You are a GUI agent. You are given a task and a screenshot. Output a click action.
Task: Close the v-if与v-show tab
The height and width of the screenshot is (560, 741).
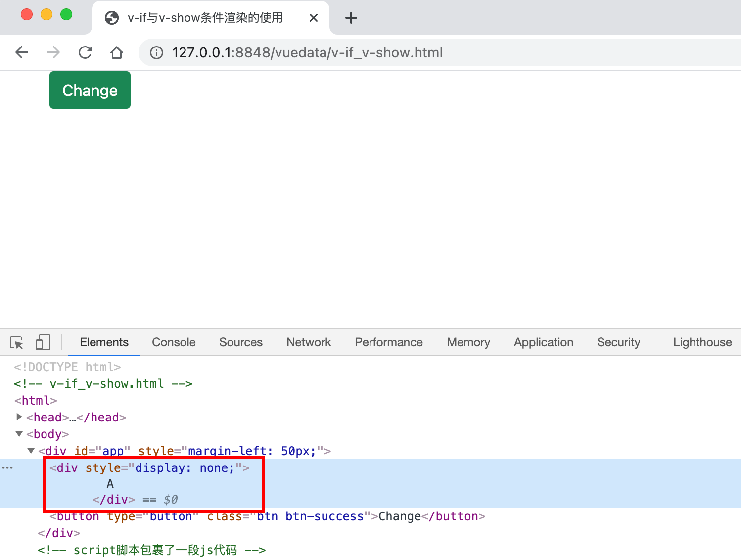pos(313,18)
